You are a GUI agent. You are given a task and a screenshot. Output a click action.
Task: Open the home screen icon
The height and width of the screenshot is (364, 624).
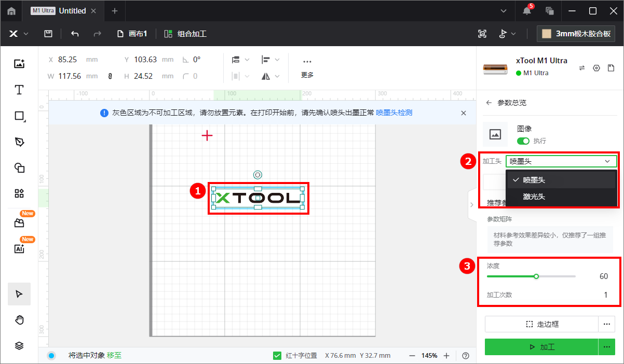coord(11,11)
